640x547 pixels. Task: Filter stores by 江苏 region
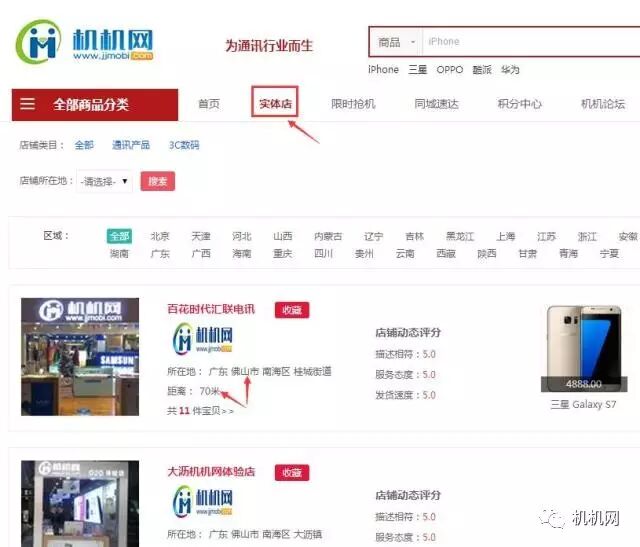coord(547,236)
